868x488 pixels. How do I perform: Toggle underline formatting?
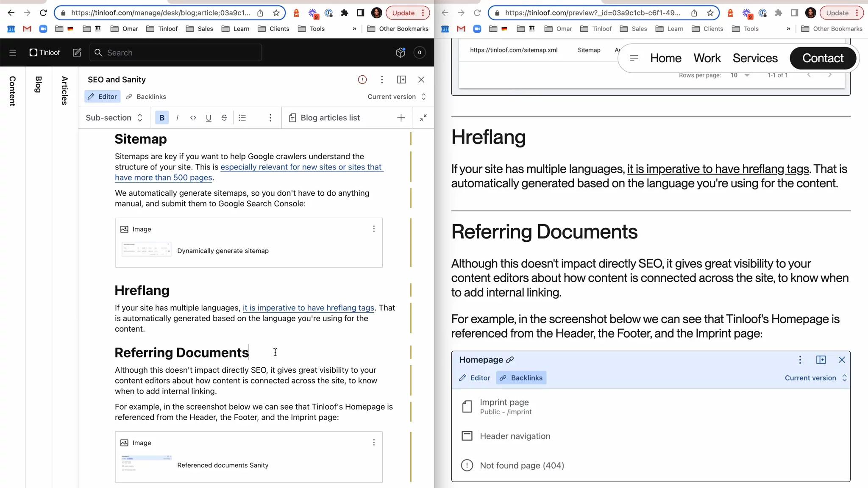pyautogui.click(x=209, y=118)
